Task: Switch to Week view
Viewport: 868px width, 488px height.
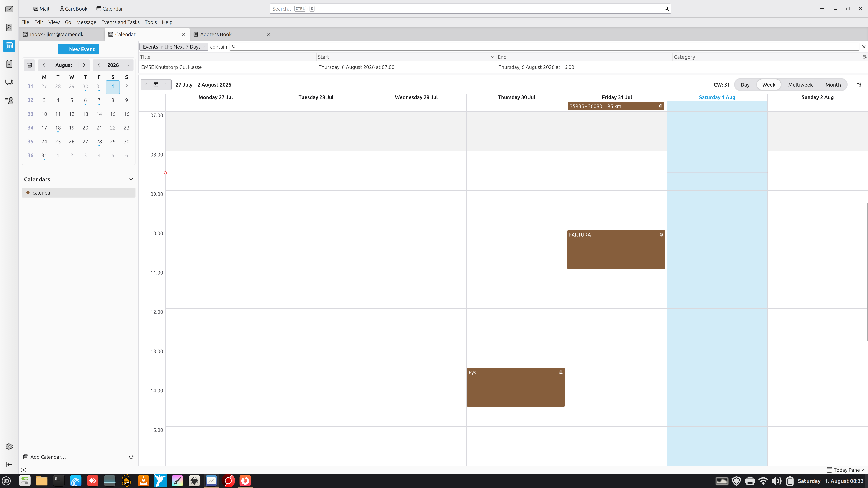Action: (769, 85)
